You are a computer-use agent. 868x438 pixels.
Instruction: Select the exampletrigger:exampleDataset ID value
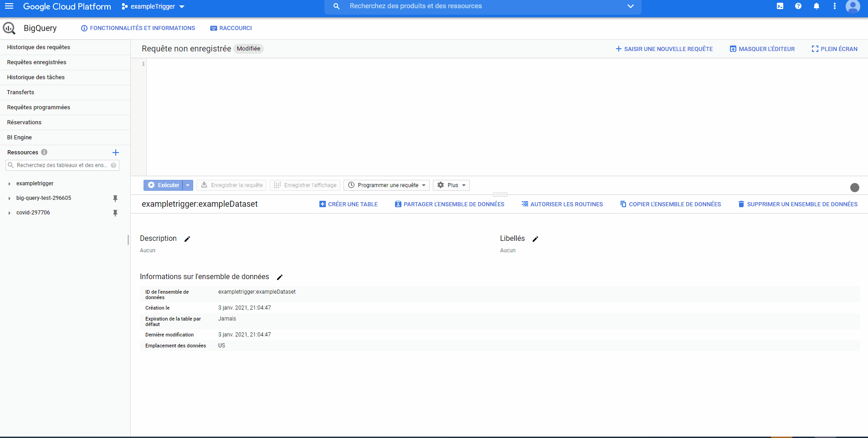click(257, 292)
